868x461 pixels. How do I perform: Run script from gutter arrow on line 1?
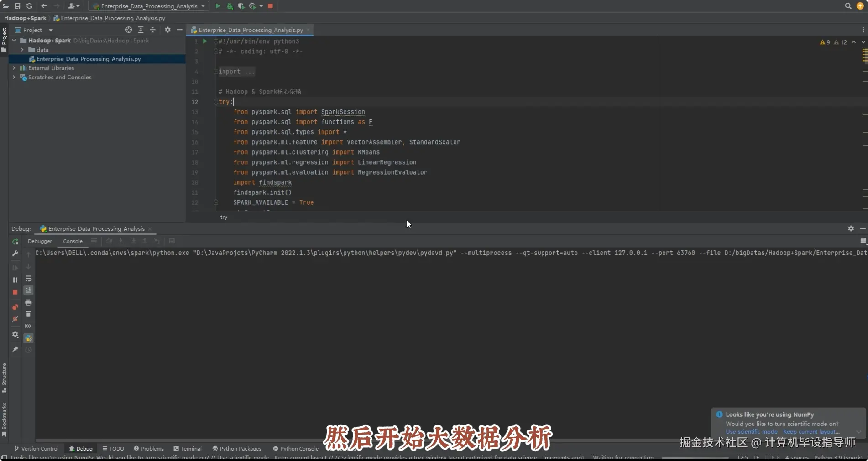coord(205,41)
